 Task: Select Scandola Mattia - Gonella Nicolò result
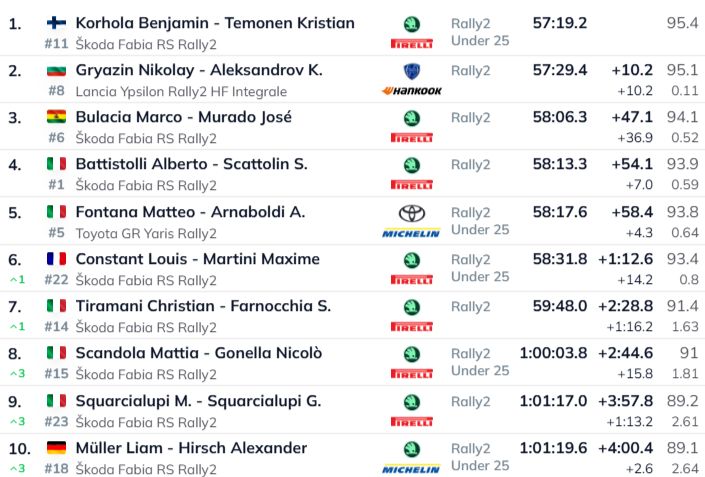coord(199,353)
